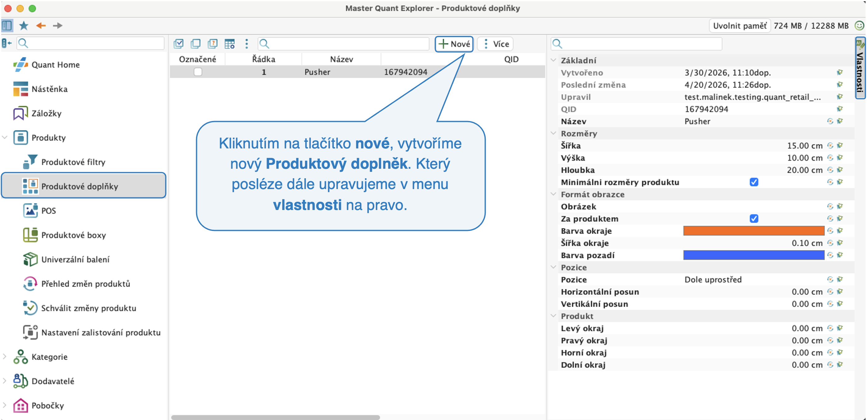Image resolution: width=868 pixels, height=420 pixels.
Task: Collapse the Produkt properties section
Action: (x=553, y=316)
